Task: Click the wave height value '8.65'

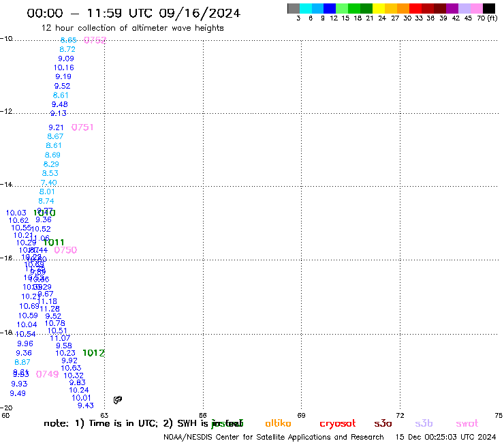Action: coord(69,40)
